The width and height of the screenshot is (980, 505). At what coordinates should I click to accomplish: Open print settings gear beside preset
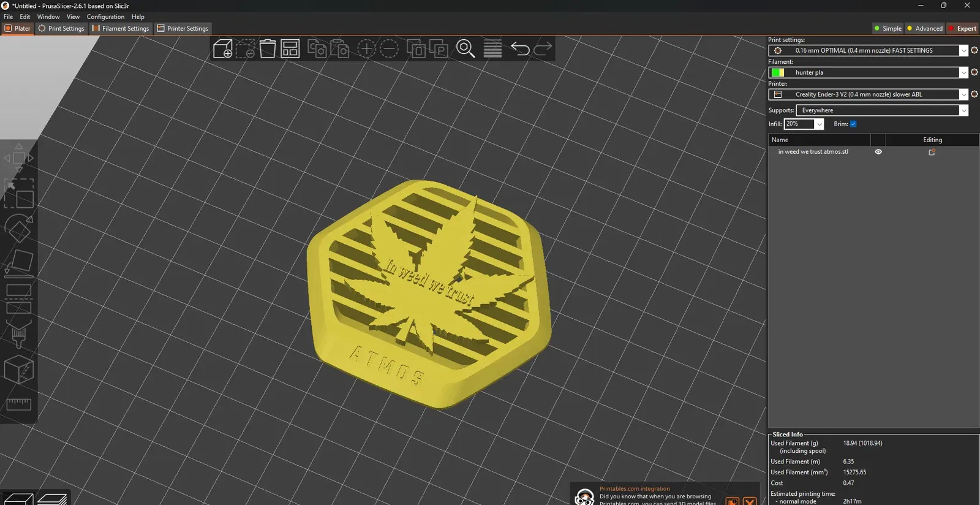tap(974, 50)
